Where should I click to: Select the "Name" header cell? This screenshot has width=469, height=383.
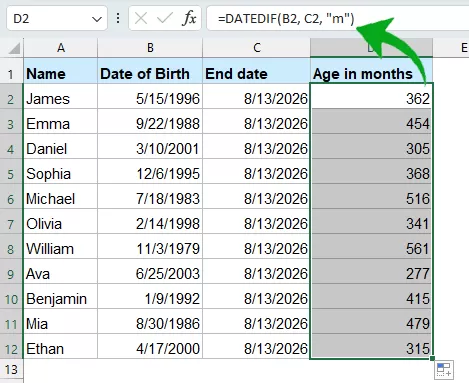click(60, 71)
